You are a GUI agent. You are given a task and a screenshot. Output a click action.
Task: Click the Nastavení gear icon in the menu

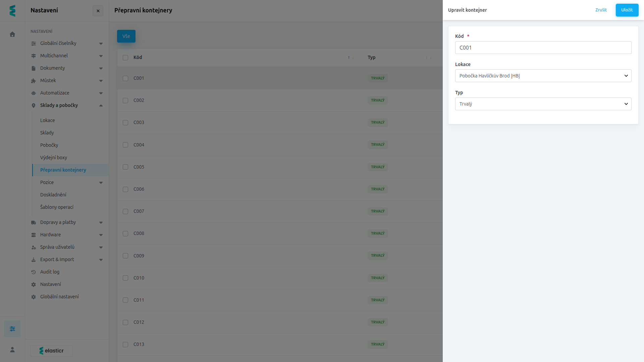34,285
